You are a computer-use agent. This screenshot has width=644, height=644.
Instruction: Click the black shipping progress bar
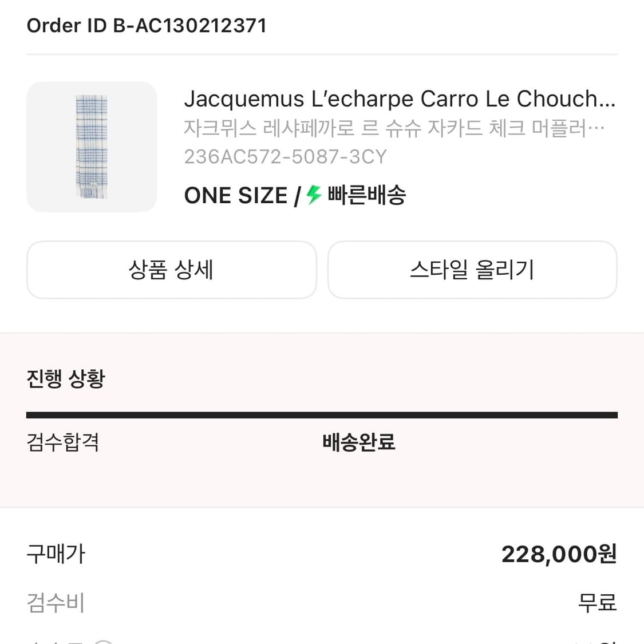322,413
